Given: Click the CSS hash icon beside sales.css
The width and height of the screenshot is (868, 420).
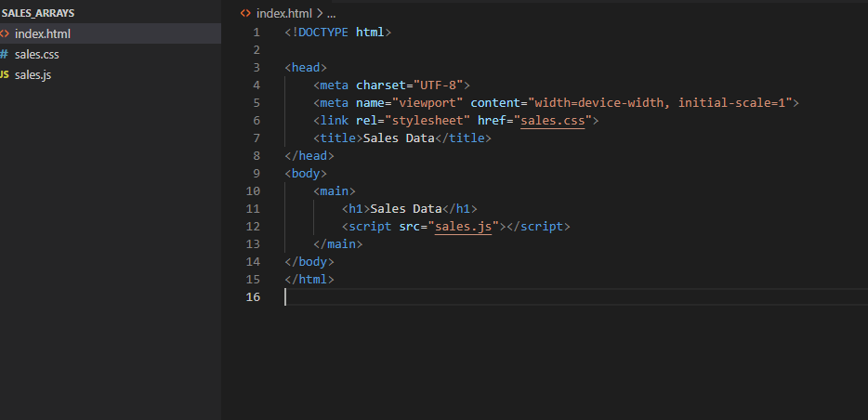Looking at the screenshot, I should tap(5, 54).
